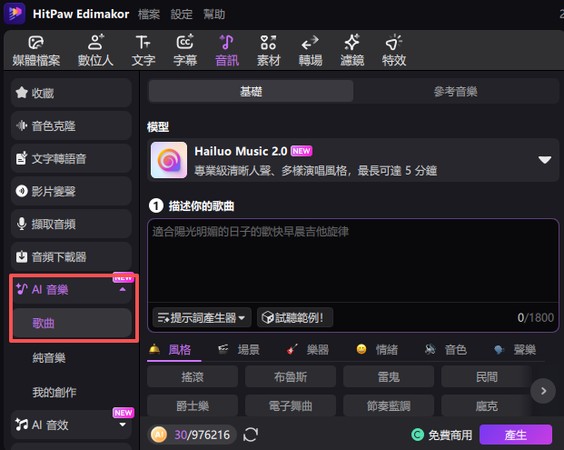Pick the 民間 folk style tag

point(486,377)
